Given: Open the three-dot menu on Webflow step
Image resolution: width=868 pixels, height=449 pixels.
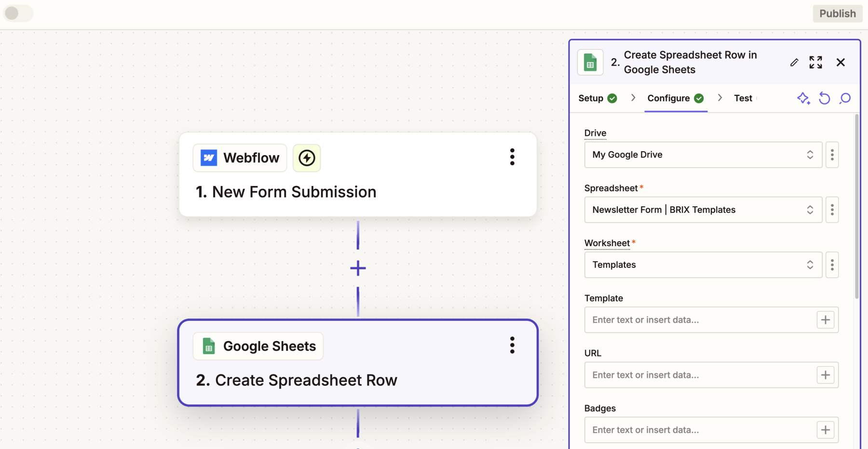Looking at the screenshot, I should [512, 157].
